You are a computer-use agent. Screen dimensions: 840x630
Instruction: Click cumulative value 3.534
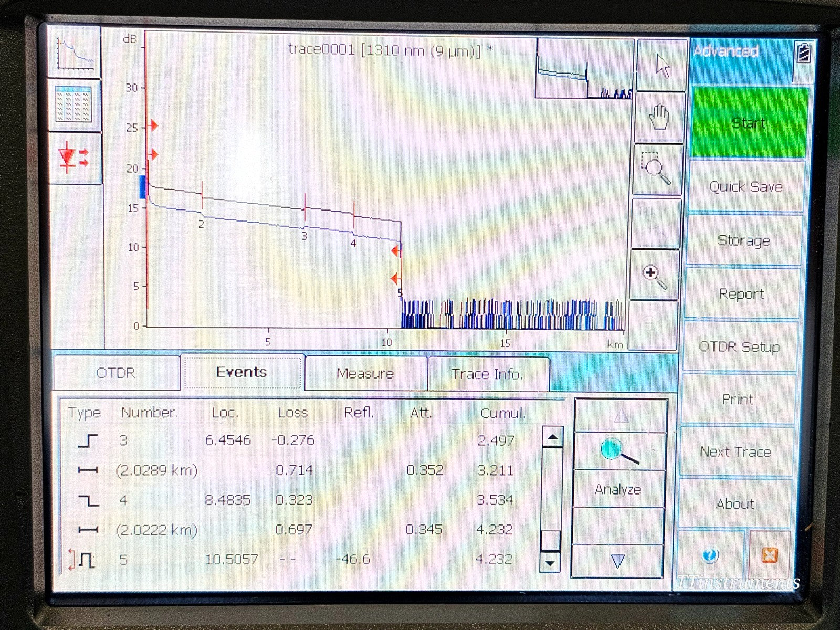(x=495, y=500)
